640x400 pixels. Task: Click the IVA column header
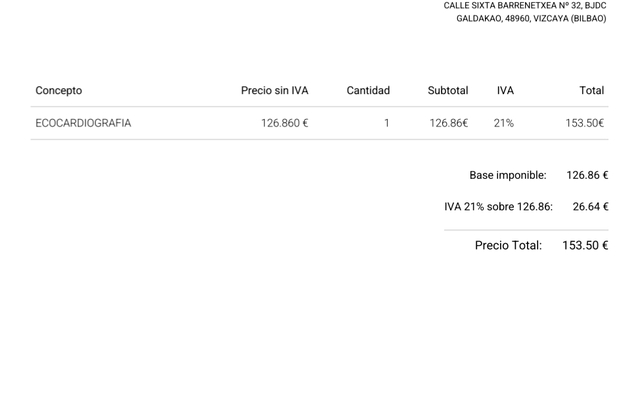tap(505, 91)
